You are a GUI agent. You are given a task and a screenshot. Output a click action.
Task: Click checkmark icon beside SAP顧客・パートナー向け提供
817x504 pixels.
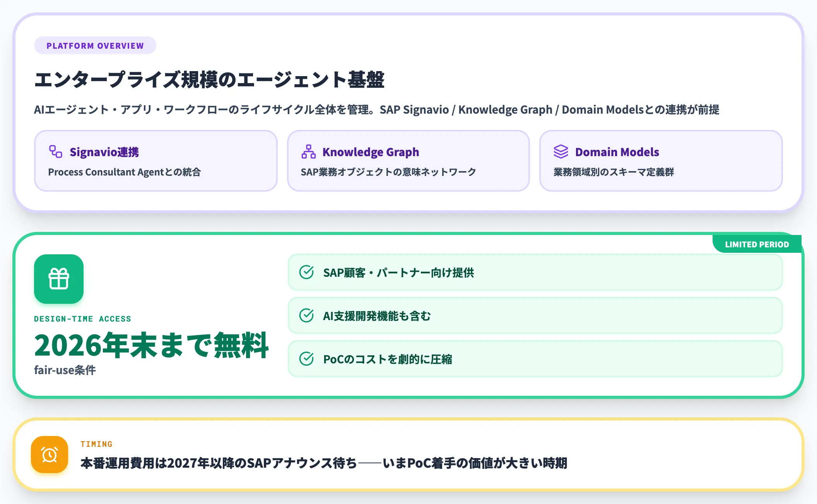tap(306, 272)
